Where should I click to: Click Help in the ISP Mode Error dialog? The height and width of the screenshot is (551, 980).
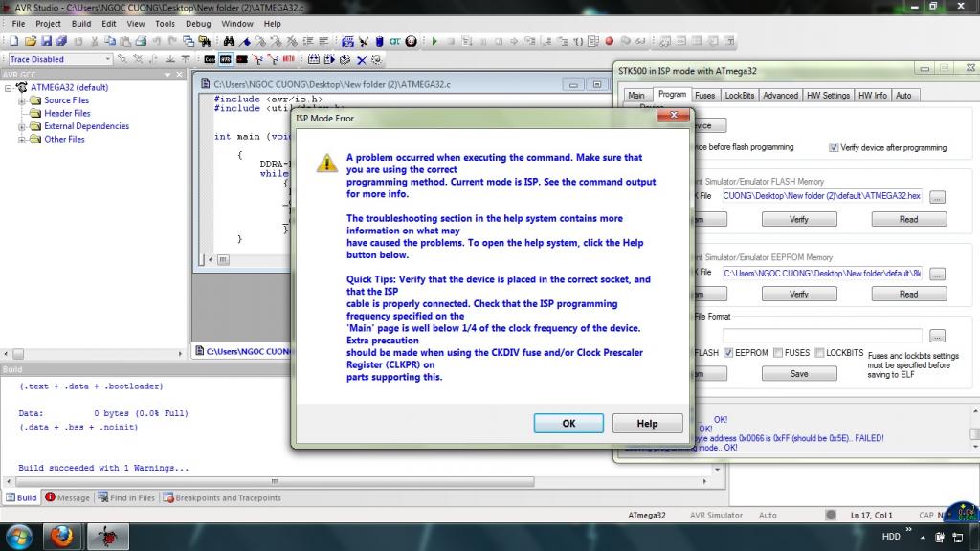(647, 423)
